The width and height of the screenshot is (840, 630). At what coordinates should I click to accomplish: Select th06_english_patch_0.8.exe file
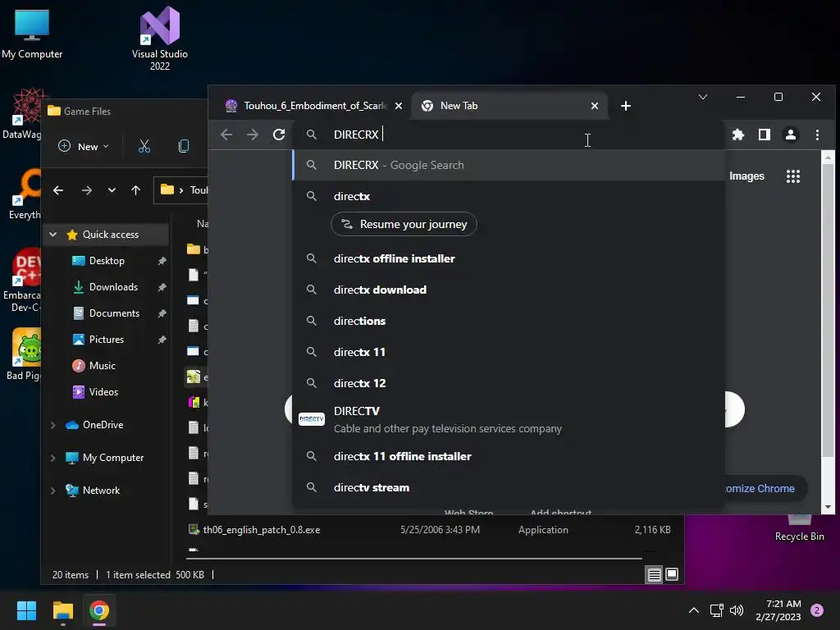tap(428, 530)
